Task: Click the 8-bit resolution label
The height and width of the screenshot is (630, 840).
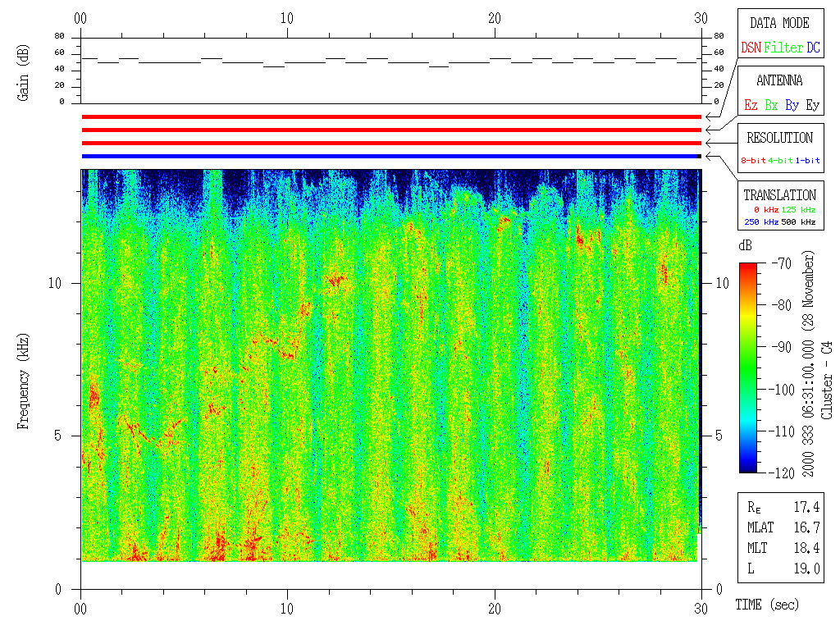Action: tap(754, 161)
